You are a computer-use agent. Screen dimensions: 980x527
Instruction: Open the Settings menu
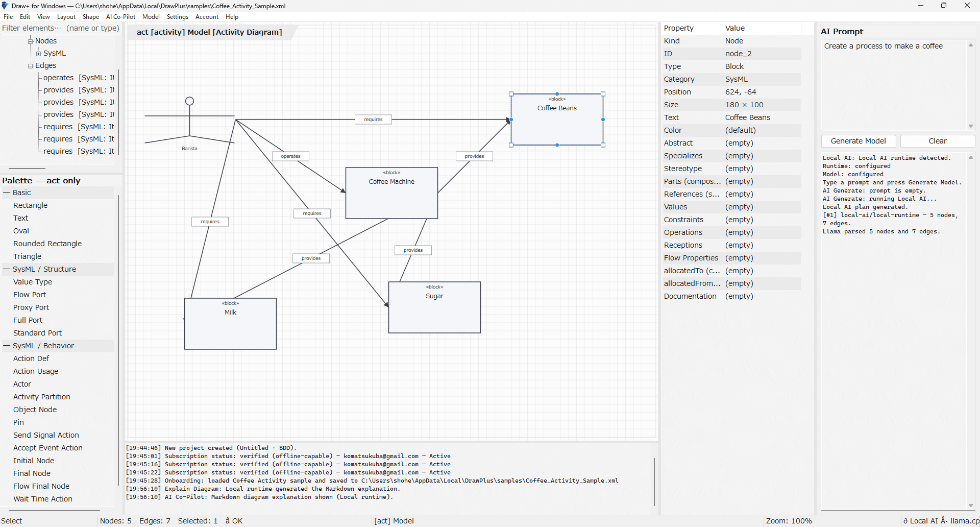tap(178, 17)
